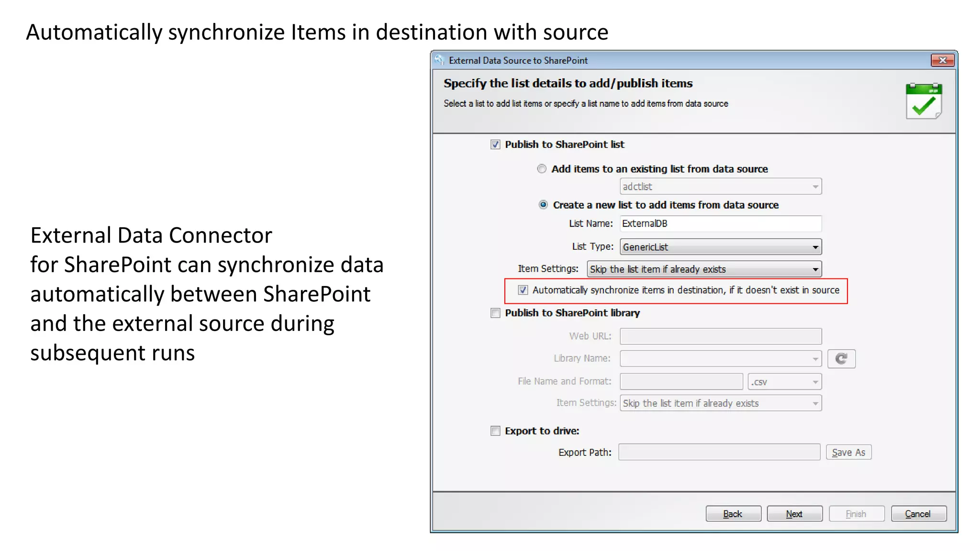
Task: Enable Publish to SharePoint library checkbox
Action: (x=495, y=313)
